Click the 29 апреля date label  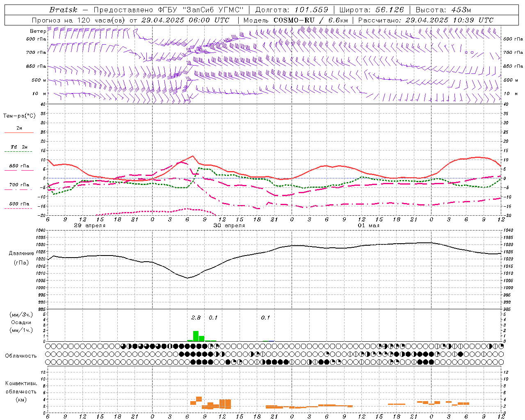[89, 226]
